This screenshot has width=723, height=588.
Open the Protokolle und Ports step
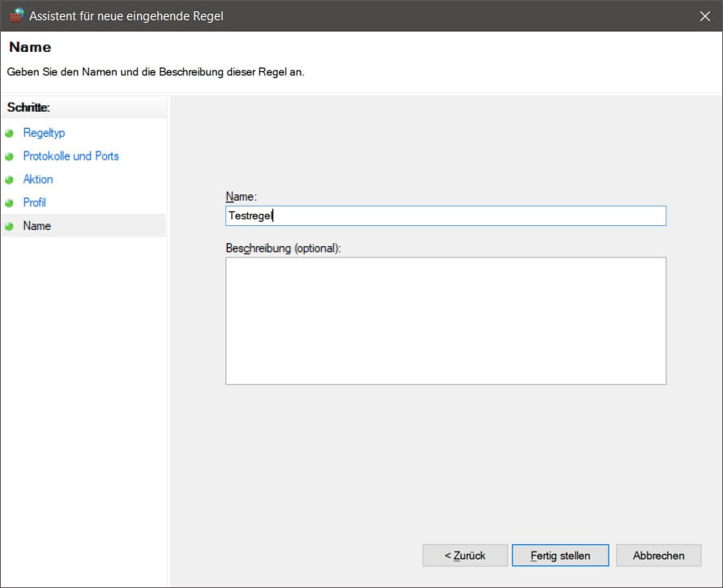[x=71, y=156]
